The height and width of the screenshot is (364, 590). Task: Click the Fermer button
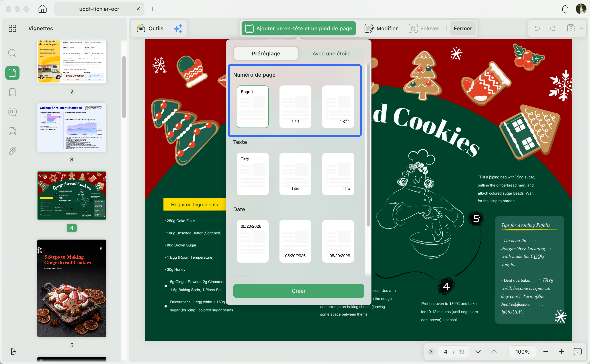pos(463,28)
